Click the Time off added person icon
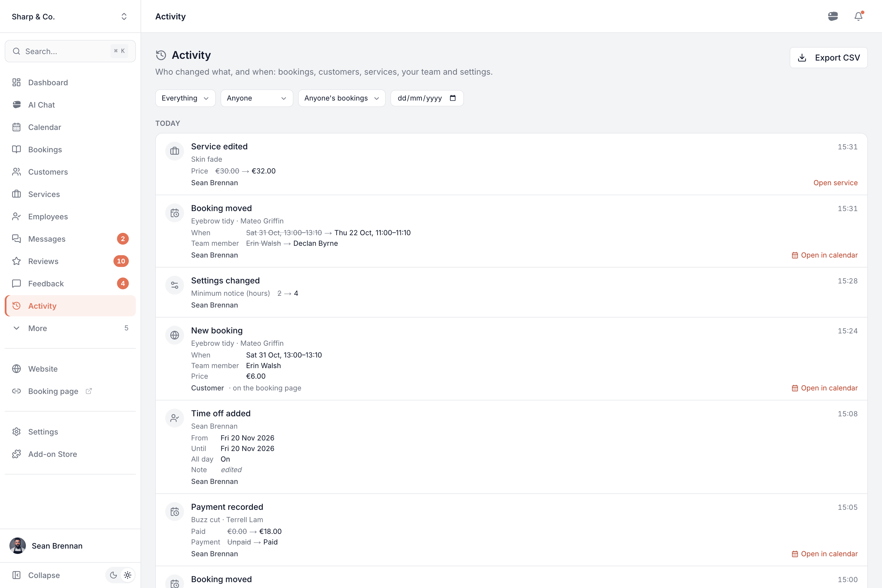 tap(175, 418)
